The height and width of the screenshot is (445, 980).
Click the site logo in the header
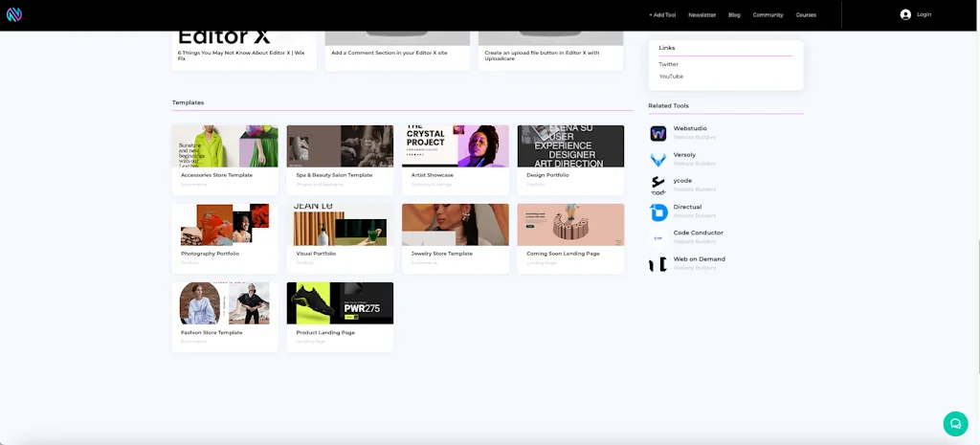pyautogui.click(x=13, y=14)
